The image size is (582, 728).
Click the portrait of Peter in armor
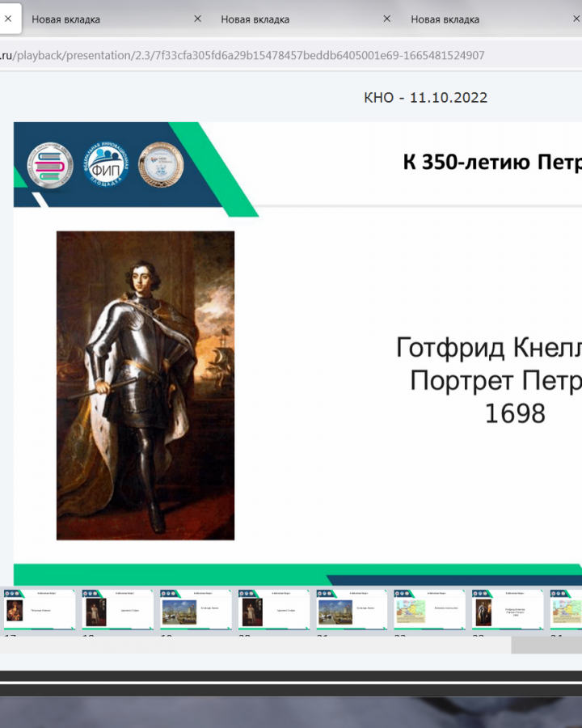click(x=145, y=385)
